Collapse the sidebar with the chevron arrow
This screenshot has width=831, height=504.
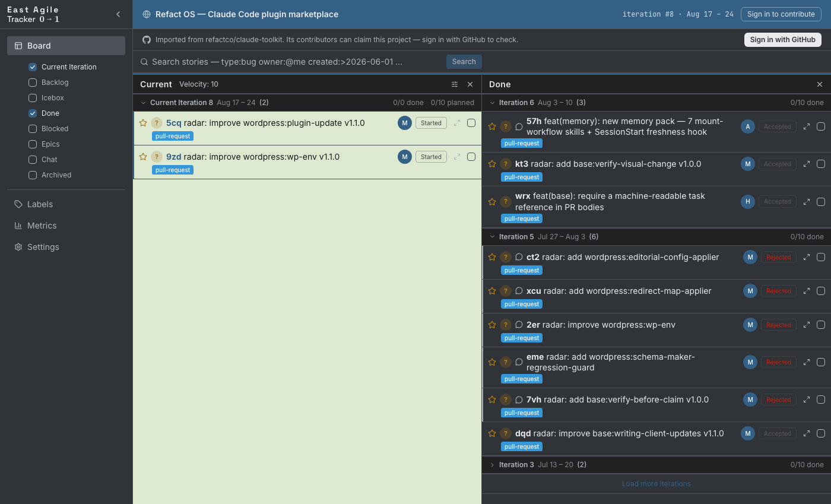(x=118, y=14)
